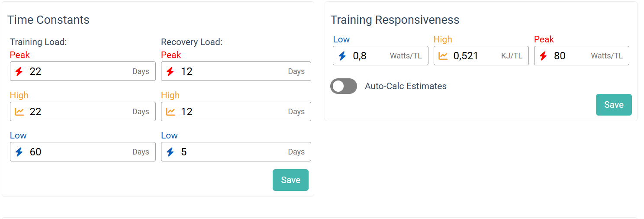Edit Low responsiveness Watts/TL value
Viewport: 644px width, 219px height.
pyautogui.click(x=368, y=56)
